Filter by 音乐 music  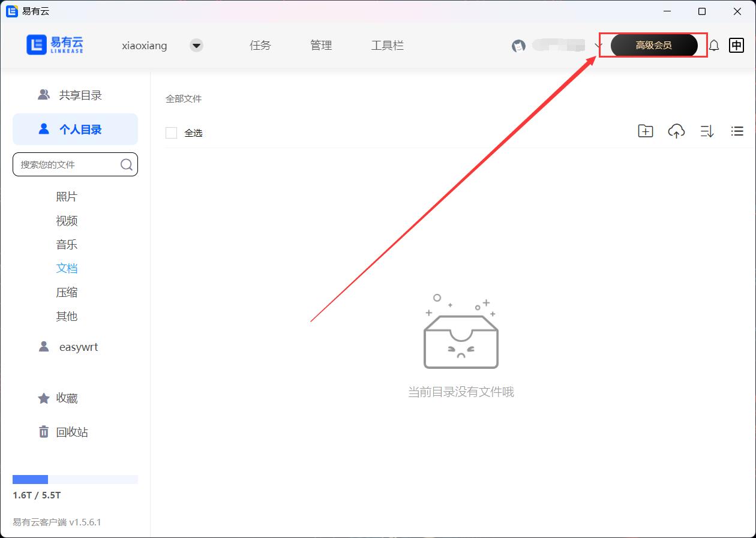[67, 245]
